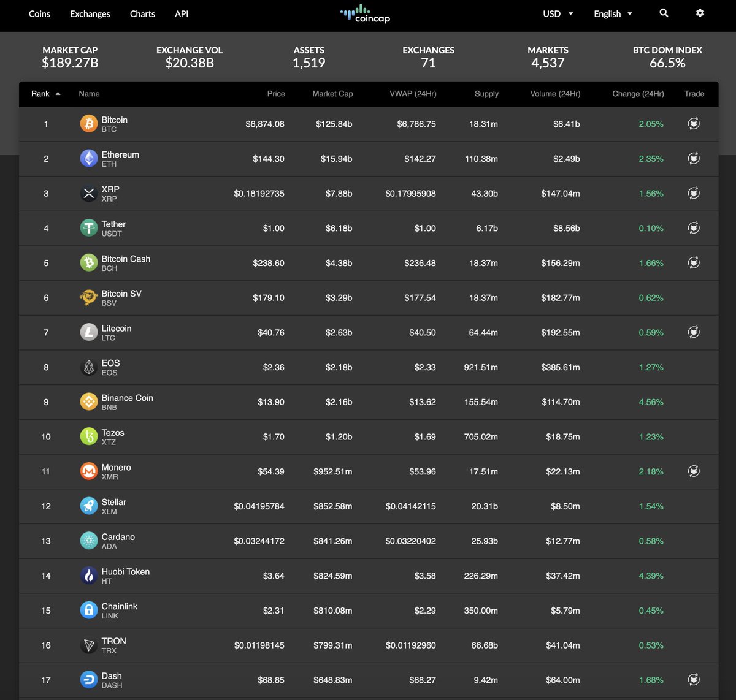Click the $6,874.08 Bitcoin price

pyautogui.click(x=265, y=124)
